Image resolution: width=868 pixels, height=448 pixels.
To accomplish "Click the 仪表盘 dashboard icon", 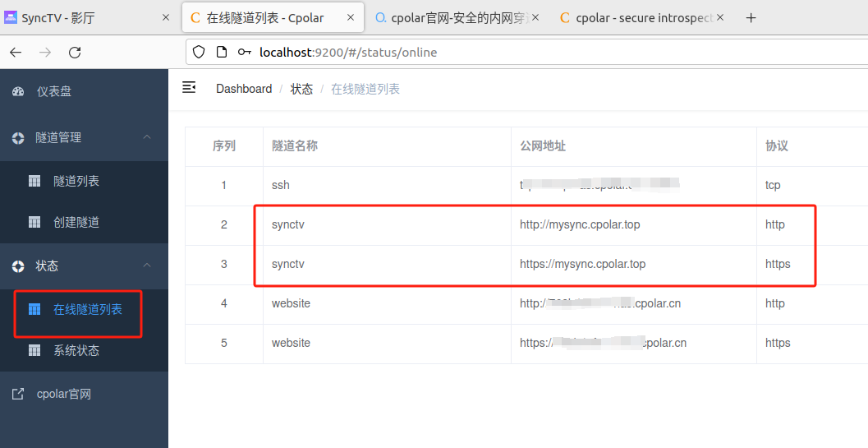I will coord(18,91).
